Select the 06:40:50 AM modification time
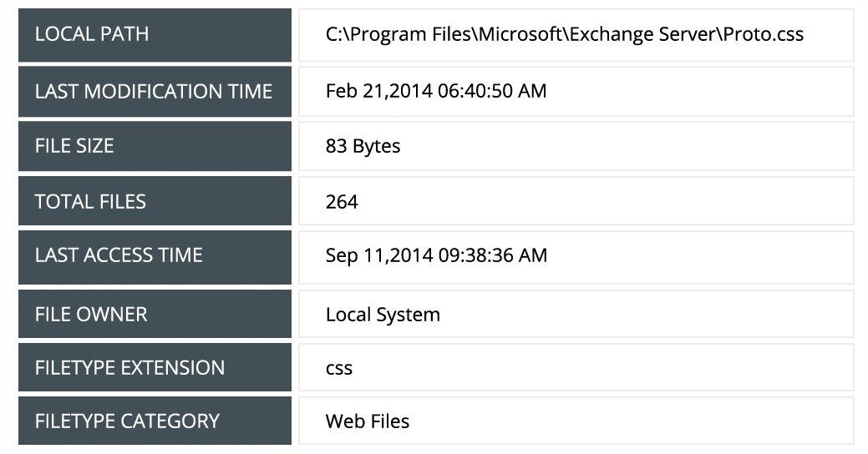 (x=490, y=90)
